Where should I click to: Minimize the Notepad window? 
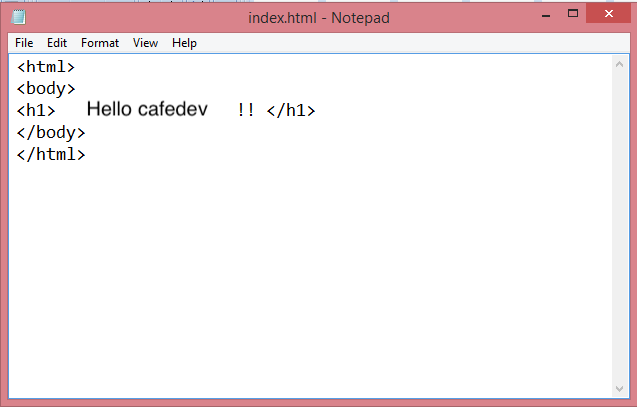pyautogui.click(x=546, y=14)
